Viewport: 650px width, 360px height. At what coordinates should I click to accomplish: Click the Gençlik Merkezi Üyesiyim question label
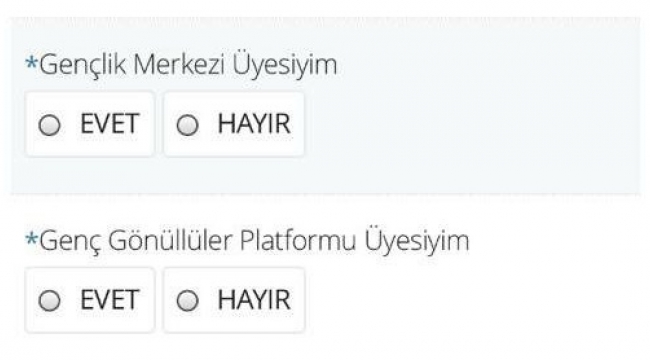click(x=188, y=66)
